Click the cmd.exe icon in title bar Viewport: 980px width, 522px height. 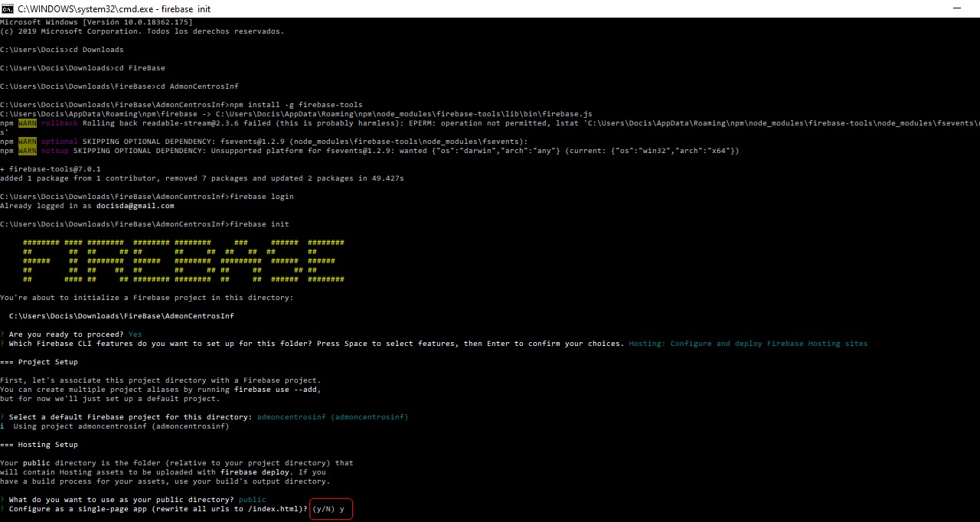(8, 8)
